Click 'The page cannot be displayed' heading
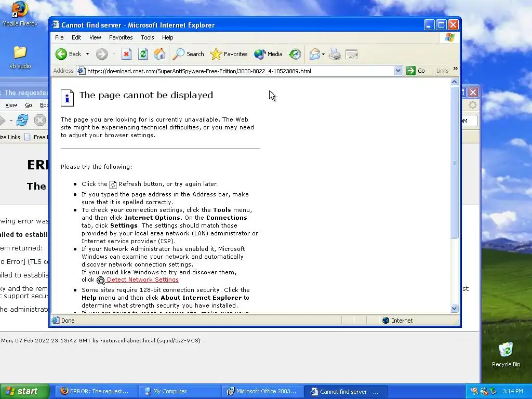 146,95
